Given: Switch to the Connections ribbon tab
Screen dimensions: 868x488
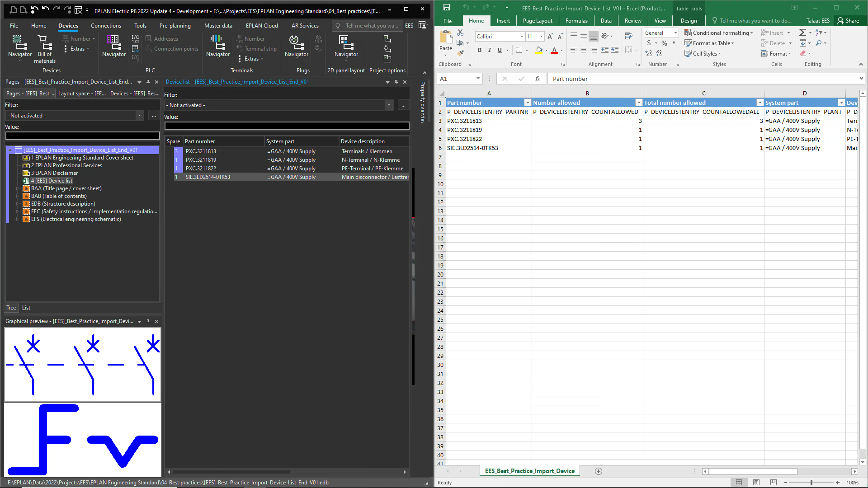Looking at the screenshot, I should [106, 26].
